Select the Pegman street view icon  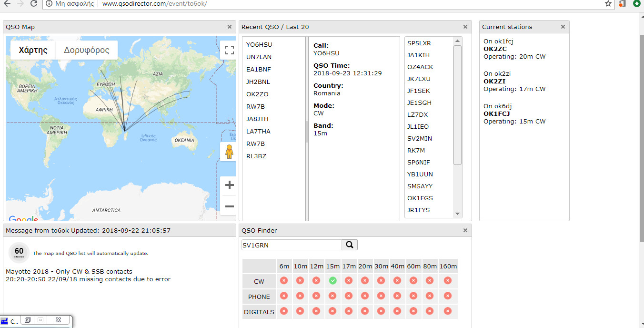tap(229, 151)
